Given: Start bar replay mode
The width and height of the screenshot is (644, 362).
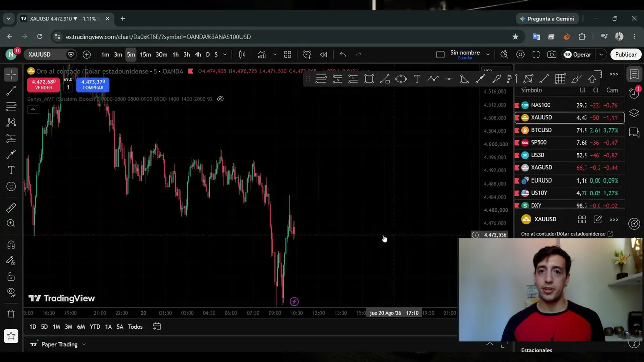Looking at the screenshot, I should click(x=324, y=54).
